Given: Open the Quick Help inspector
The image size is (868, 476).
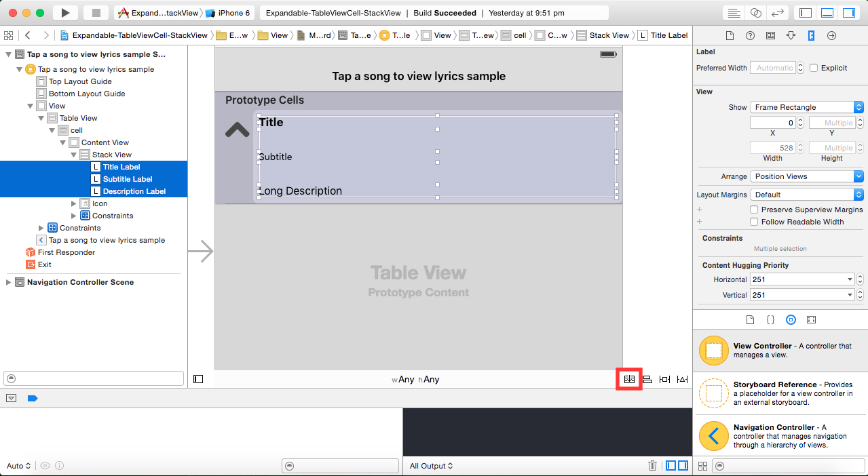Looking at the screenshot, I should (x=750, y=36).
